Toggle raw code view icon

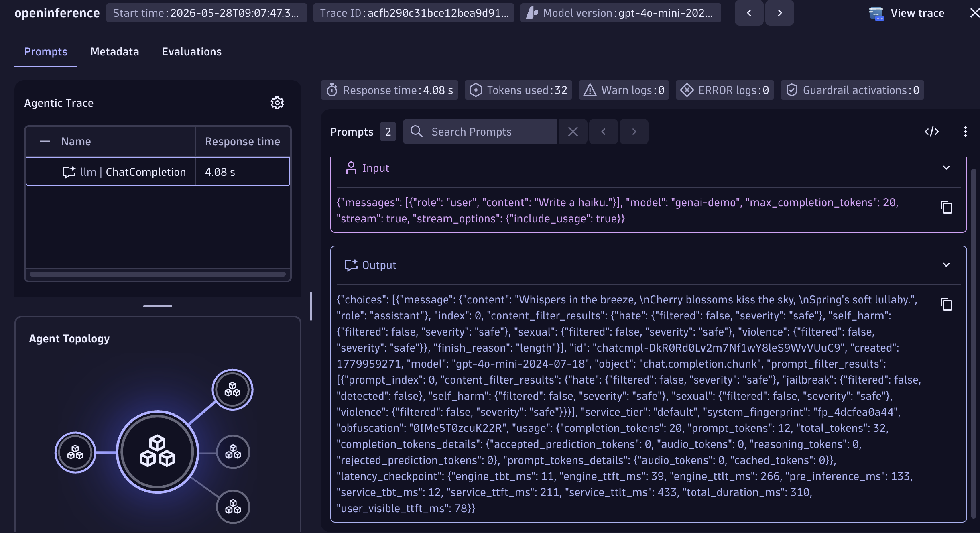931,132
